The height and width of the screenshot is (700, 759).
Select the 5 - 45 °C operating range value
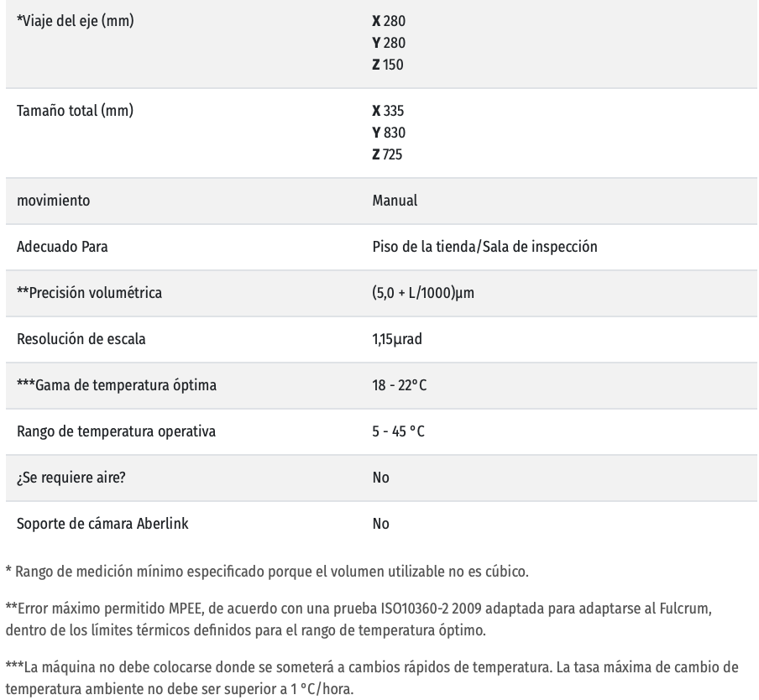pyautogui.click(x=399, y=431)
